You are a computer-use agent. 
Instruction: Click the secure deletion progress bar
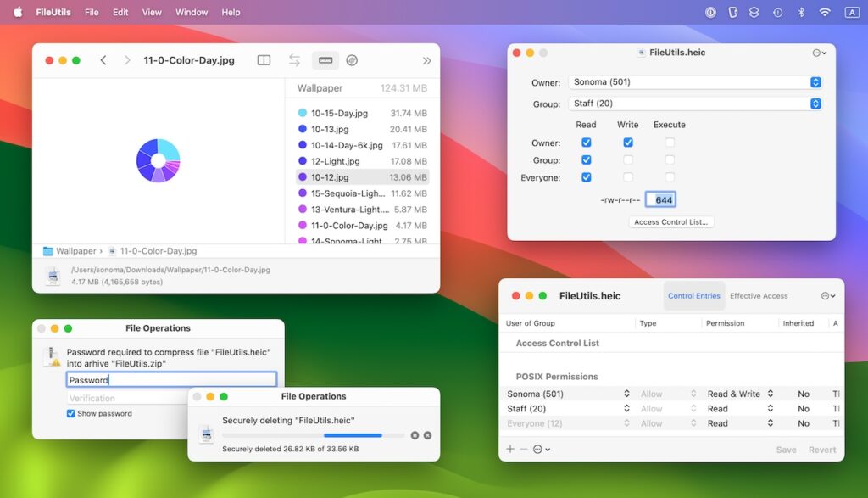click(314, 434)
